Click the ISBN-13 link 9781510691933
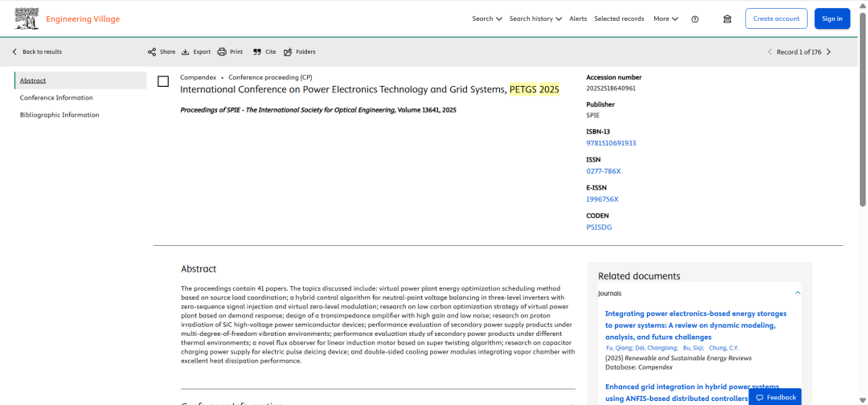The height and width of the screenshot is (405, 868). click(x=611, y=143)
